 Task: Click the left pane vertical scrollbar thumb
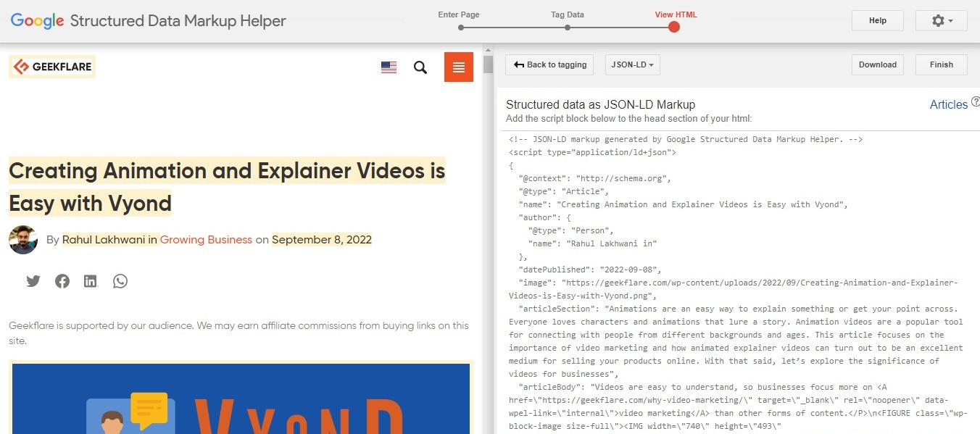pos(488,64)
